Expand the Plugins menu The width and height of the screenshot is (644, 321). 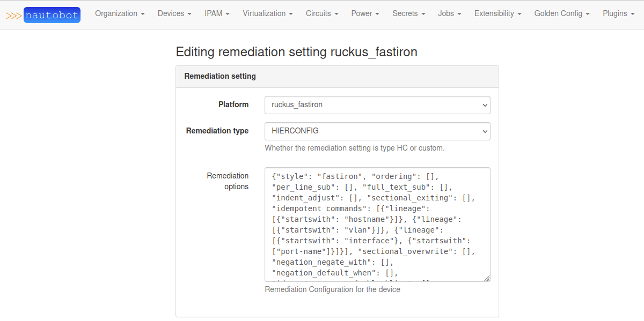click(618, 13)
